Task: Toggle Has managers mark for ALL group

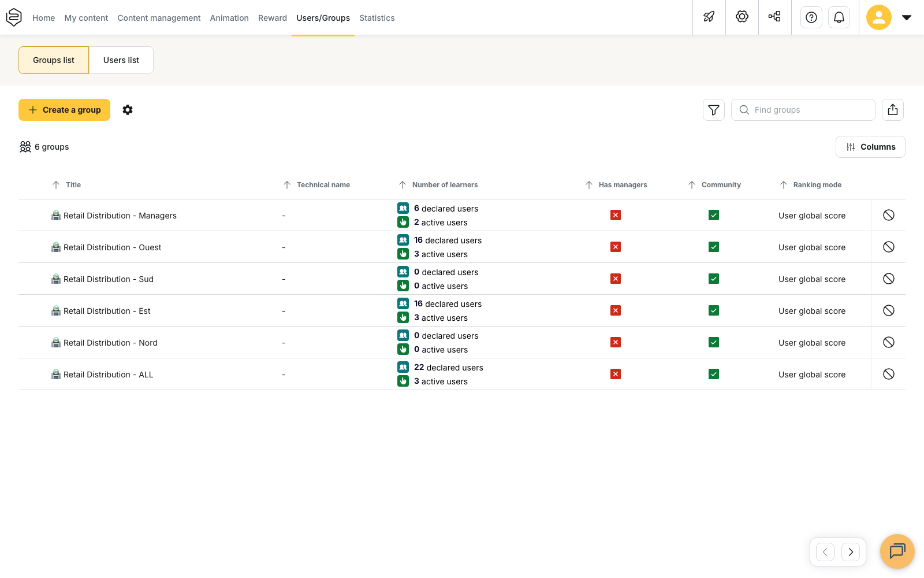Action: tap(616, 374)
